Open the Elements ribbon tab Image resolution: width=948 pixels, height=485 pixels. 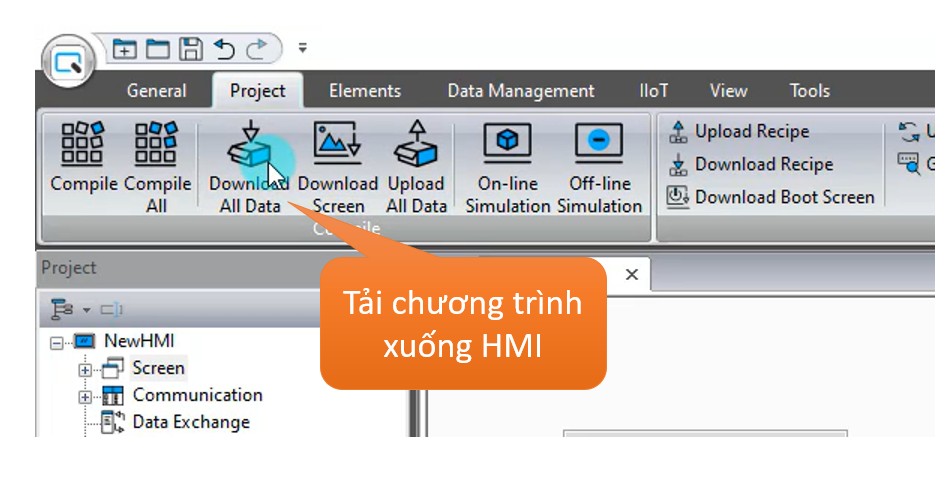coord(365,91)
